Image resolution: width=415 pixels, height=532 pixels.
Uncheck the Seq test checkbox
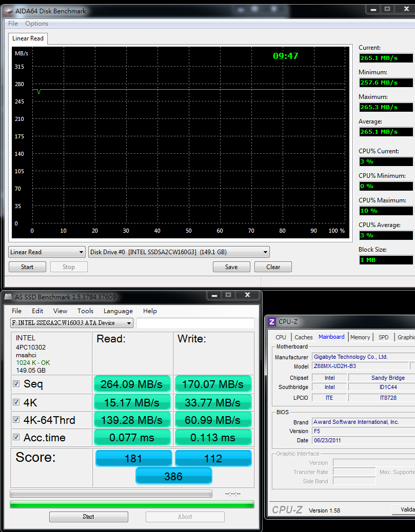coord(16,383)
